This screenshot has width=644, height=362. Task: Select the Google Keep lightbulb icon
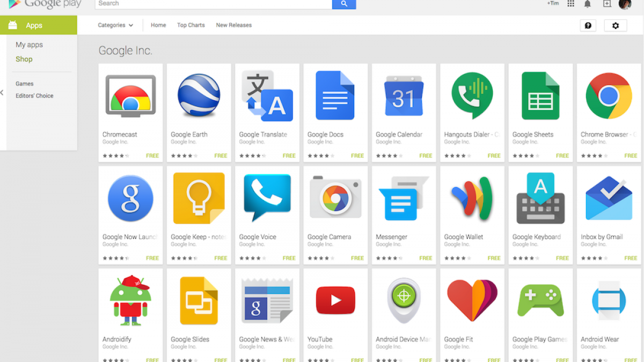pos(199,198)
